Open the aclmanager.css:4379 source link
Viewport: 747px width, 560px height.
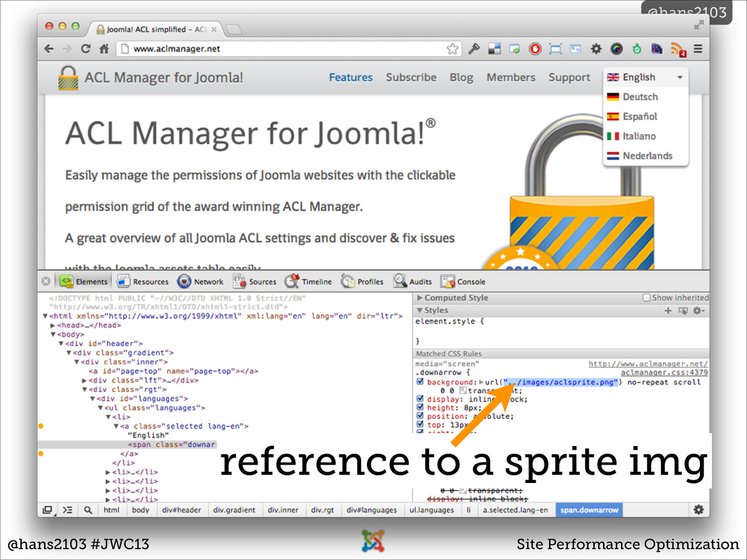pos(664,372)
